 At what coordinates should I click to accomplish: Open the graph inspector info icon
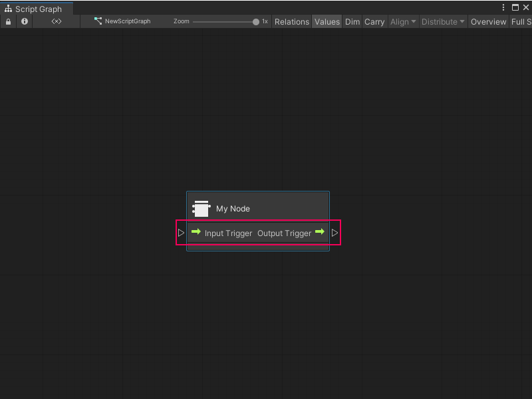[24, 21]
